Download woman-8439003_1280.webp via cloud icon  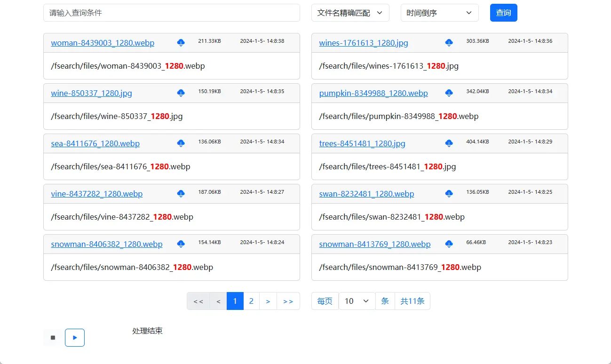click(x=181, y=43)
